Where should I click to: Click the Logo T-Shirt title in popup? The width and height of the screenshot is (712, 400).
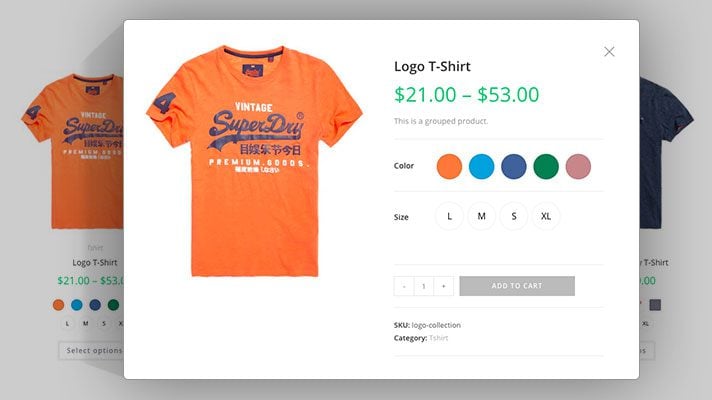[432, 67]
